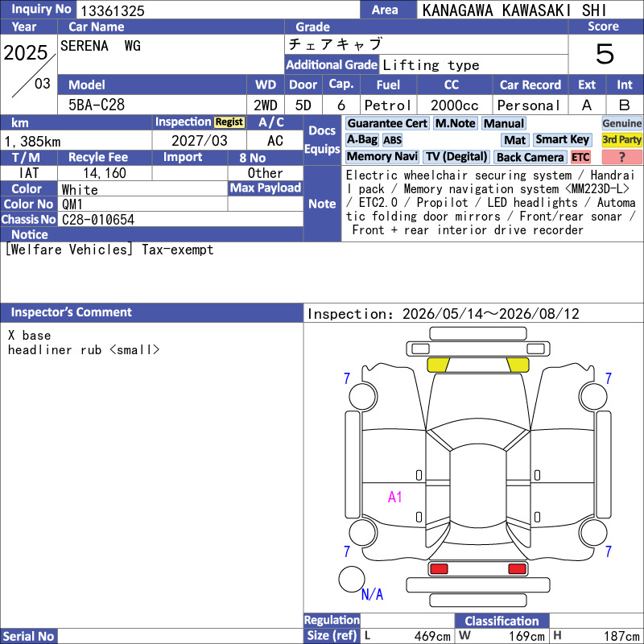Viewport: 644px width, 644px height.
Task: Select the year value 2025
Action: [x=26, y=52]
